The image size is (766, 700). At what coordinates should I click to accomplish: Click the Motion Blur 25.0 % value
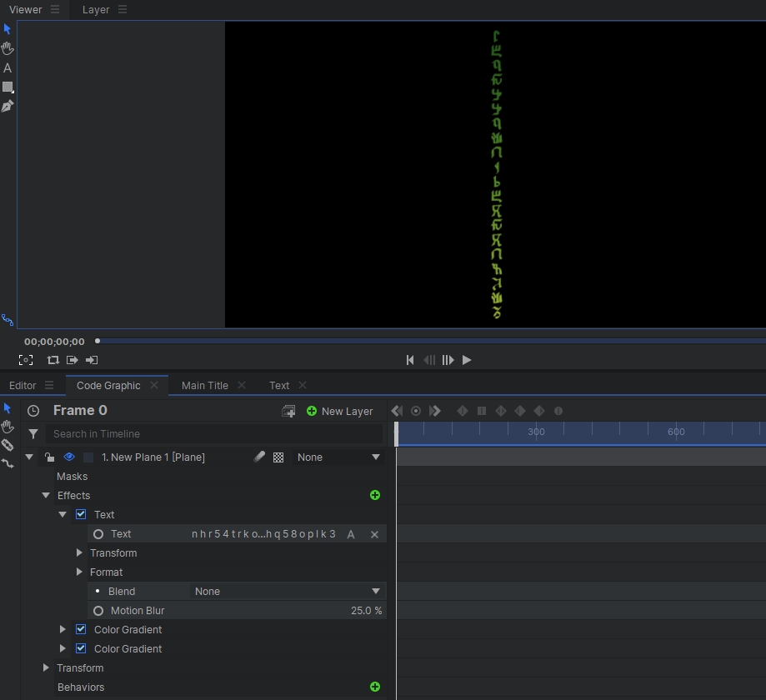366,610
